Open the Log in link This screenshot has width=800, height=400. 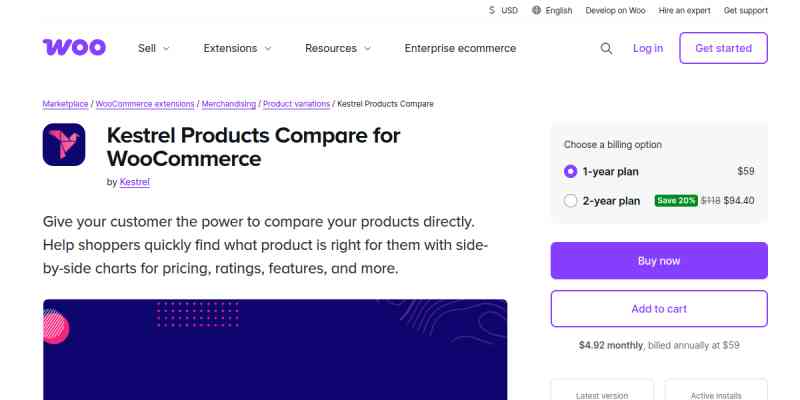[x=648, y=48]
